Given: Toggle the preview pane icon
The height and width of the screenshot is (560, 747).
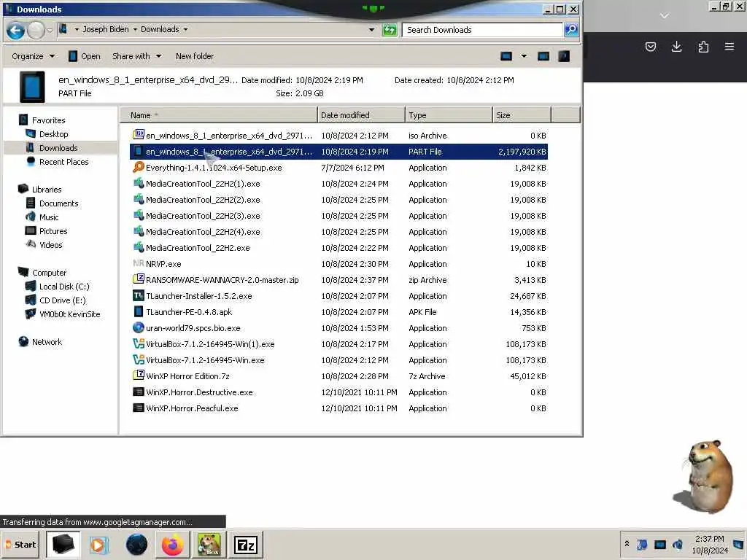Looking at the screenshot, I should (x=543, y=56).
